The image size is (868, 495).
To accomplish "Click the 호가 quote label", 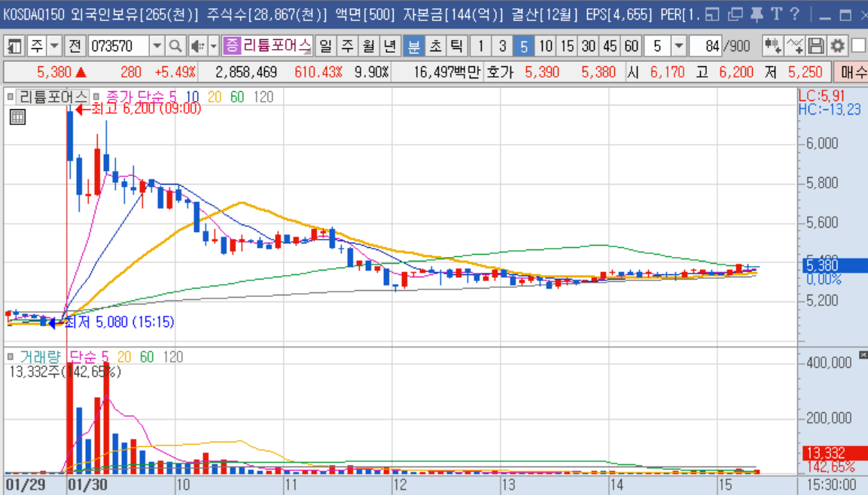I will pos(500,72).
